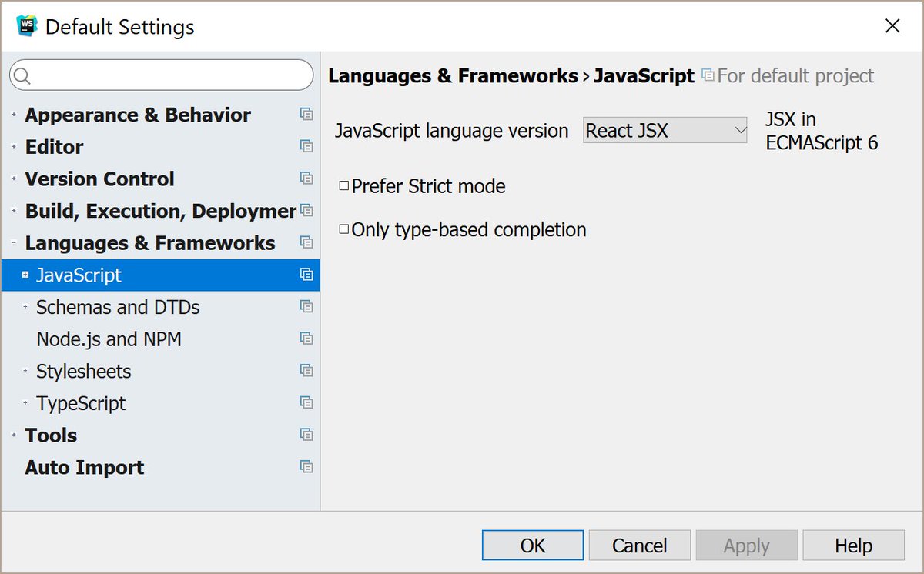Focus the settings search field
924x574 pixels.
161,75
